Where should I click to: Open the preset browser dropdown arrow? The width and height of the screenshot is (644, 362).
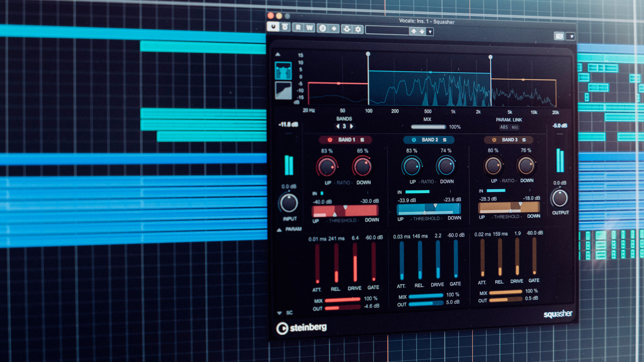click(x=430, y=32)
